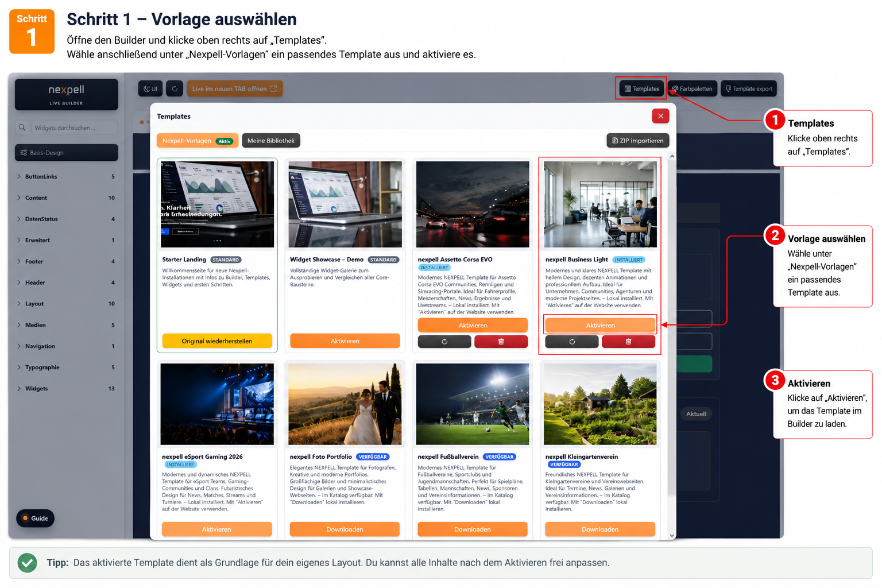
Task: Reload icon under Assetto Corsa EVO card
Action: pyautogui.click(x=444, y=342)
